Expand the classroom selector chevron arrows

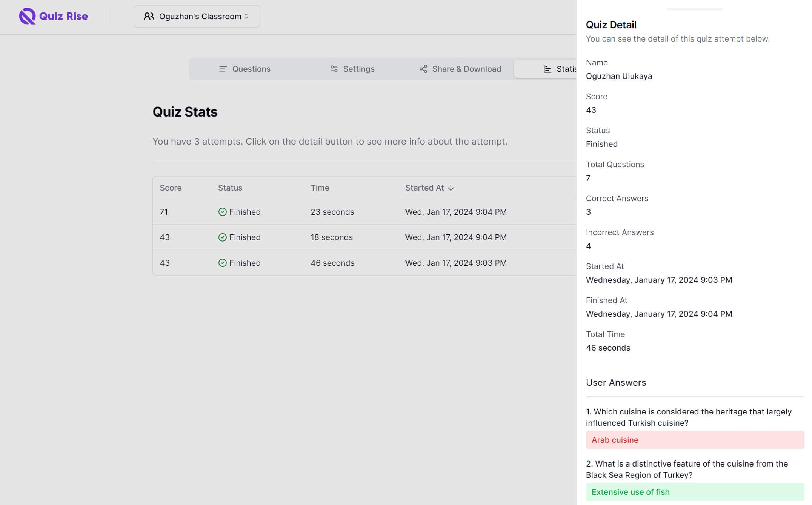coord(246,16)
